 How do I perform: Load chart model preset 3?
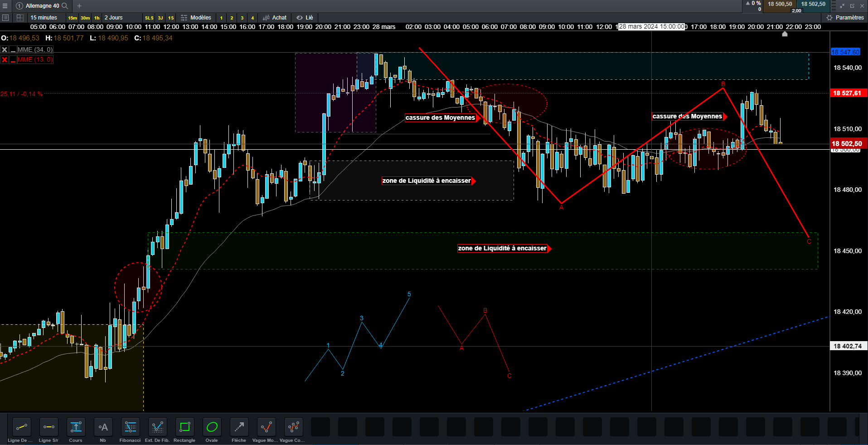242,18
